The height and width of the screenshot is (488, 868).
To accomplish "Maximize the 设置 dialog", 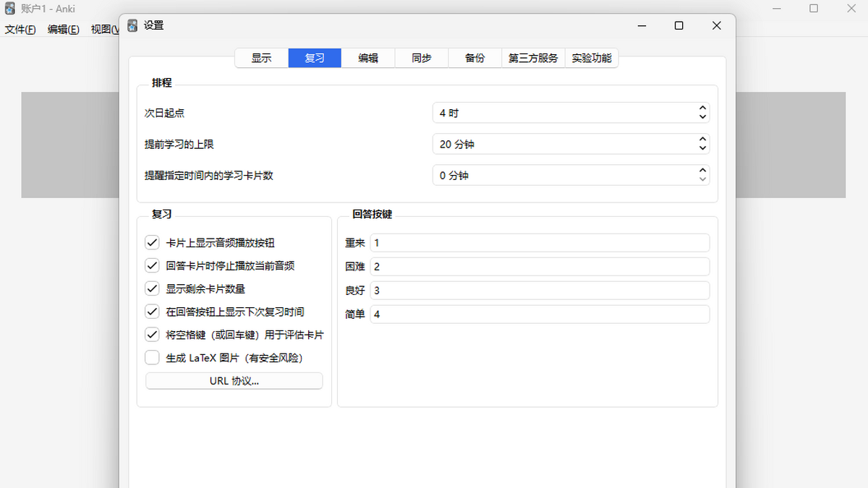I will pyautogui.click(x=678, y=25).
